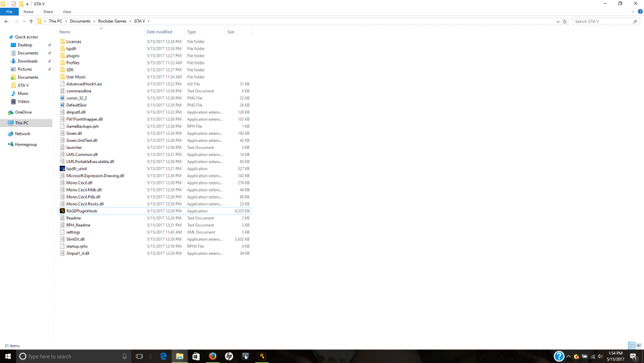The height and width of the screenshot is (363, 644).
Task: Switch to the large icons view layout
Action: click(639, 346)
